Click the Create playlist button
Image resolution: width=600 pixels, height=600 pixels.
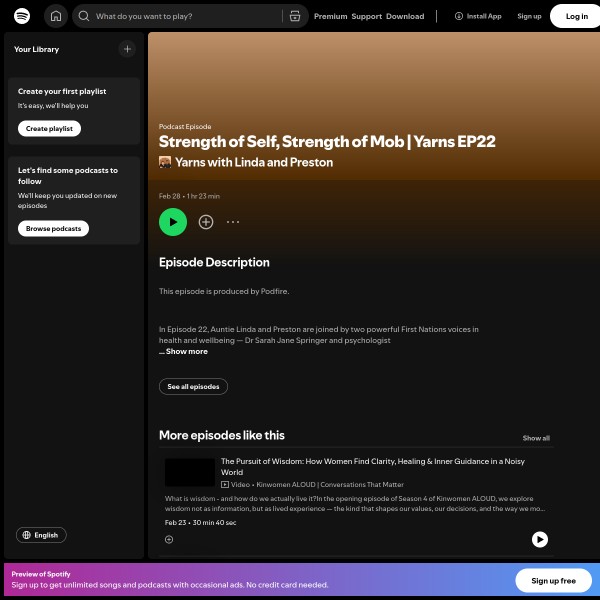(49, 128)
